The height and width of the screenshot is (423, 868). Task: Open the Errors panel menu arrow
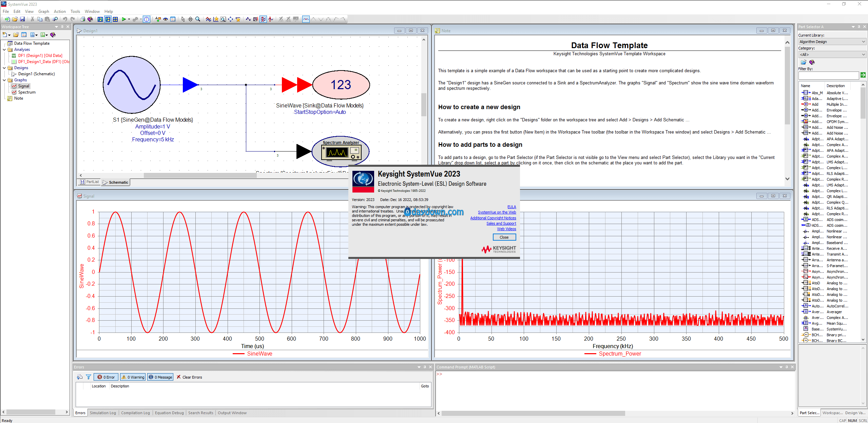419,367
